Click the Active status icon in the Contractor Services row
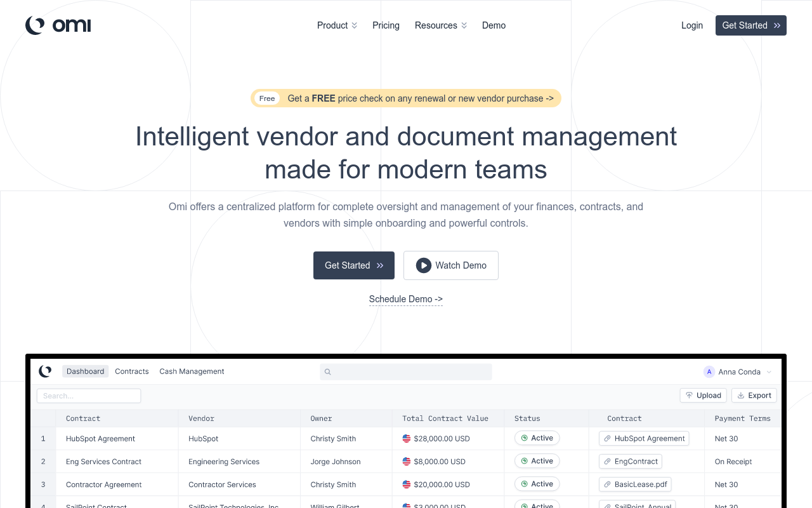The image size is (812, 508). click(x=525, y=484)
